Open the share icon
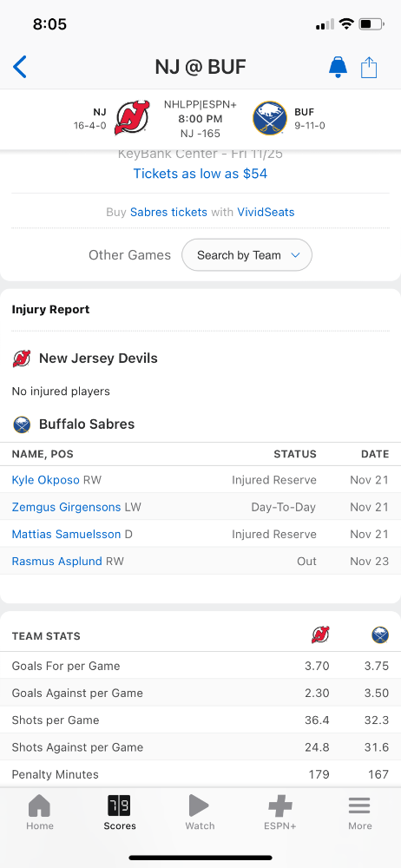401x868 pixels. click(x=369, y=67)
